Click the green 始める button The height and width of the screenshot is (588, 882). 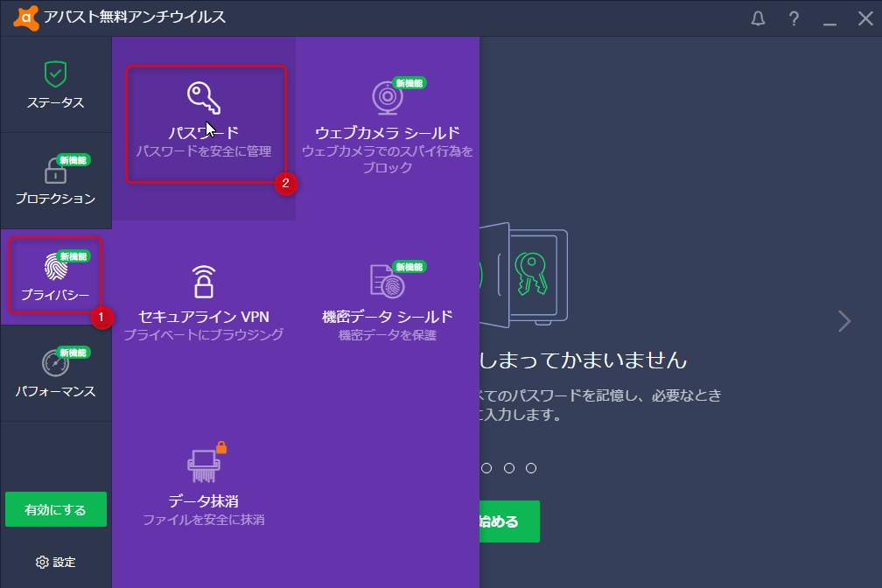(x=509, y=521)
